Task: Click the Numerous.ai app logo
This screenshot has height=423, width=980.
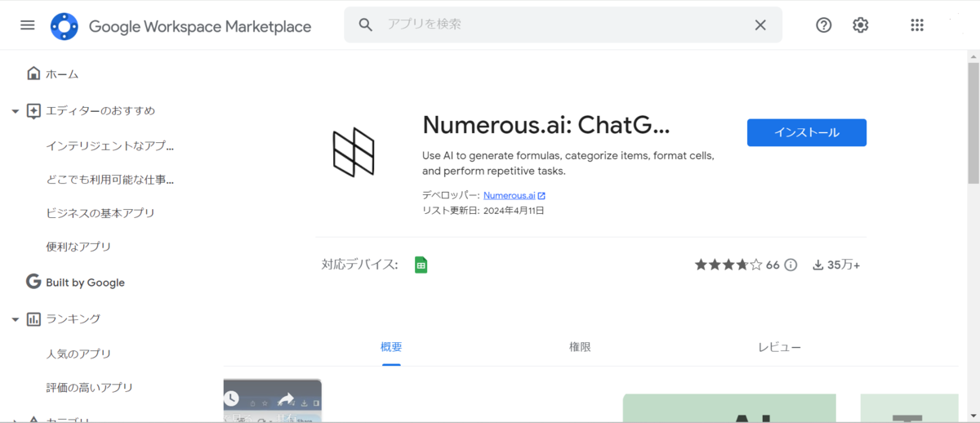Action: coord(354,152)
